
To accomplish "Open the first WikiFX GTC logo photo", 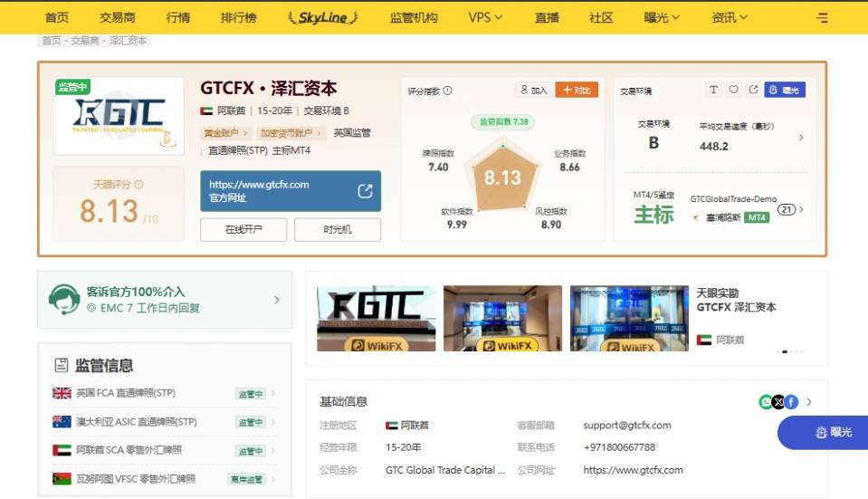I will 377,319.
